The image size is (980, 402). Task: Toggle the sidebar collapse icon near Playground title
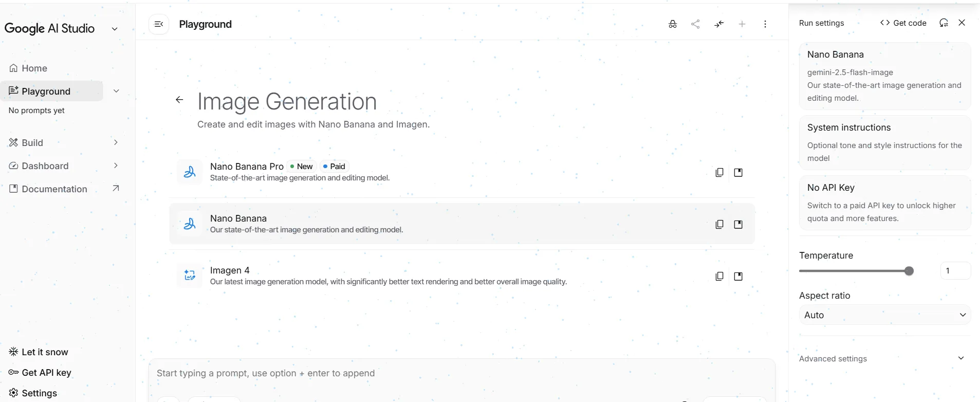[x=159, y=24]
